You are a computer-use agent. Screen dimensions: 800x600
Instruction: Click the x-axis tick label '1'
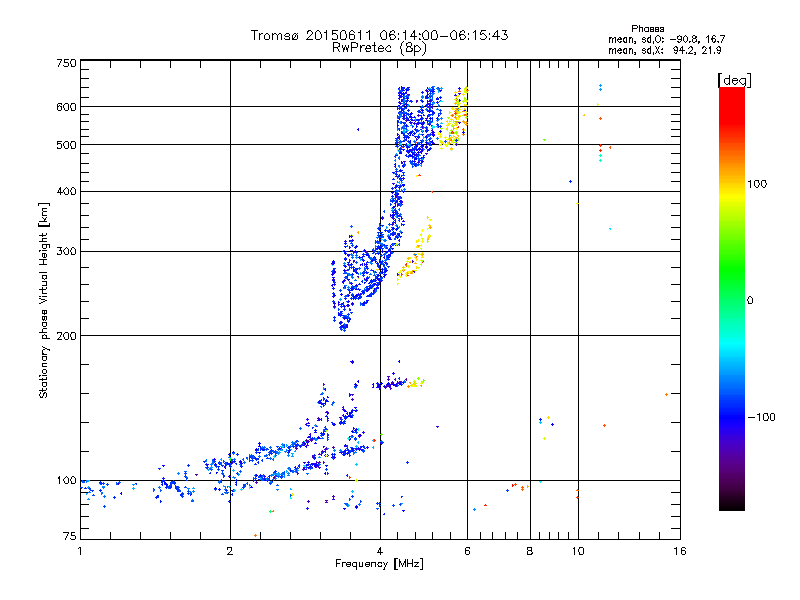[80, 551]
